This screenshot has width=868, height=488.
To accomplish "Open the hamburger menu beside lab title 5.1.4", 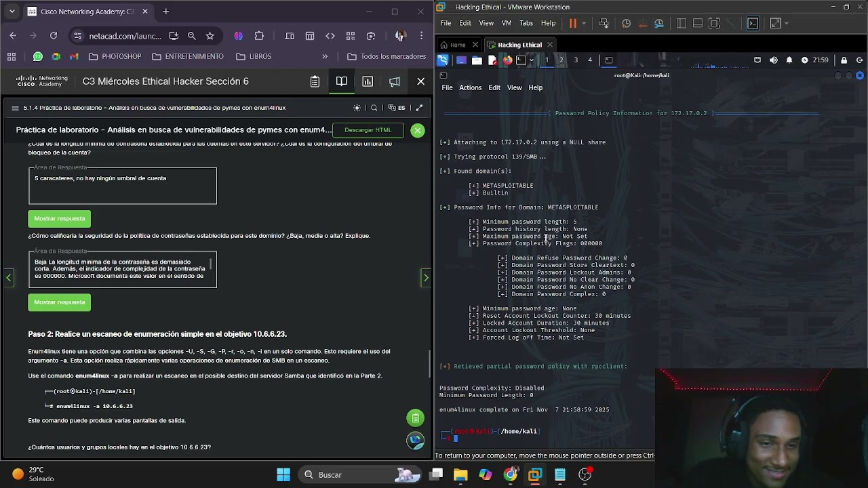I will point(15,108).
